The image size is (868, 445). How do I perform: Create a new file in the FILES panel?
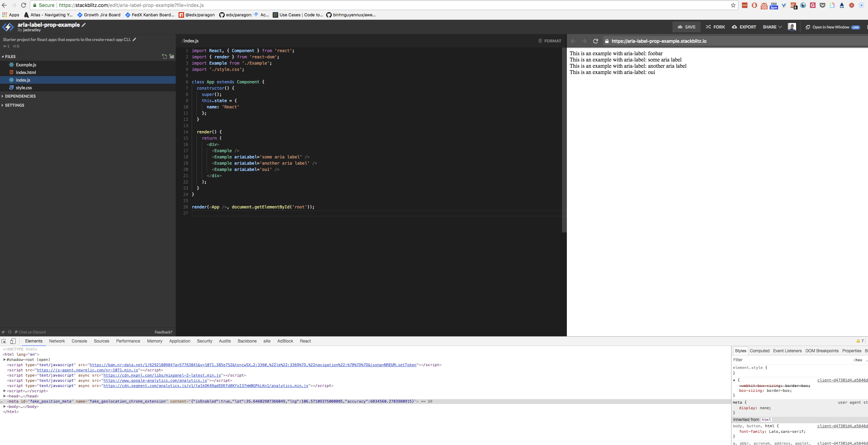pos(164,56)
